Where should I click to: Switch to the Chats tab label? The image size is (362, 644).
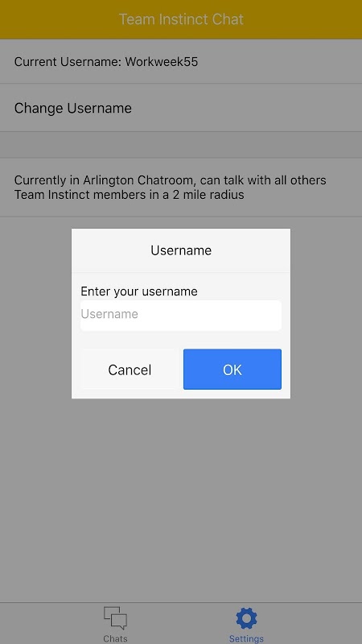[115, 638]
